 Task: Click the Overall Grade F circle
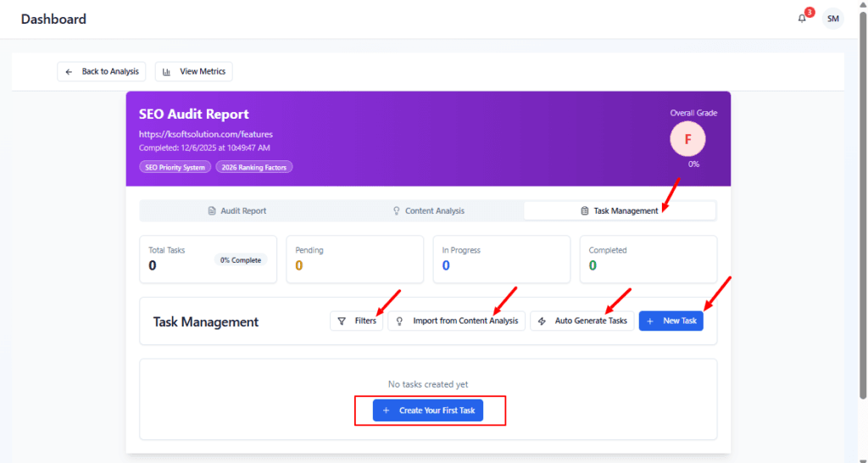click(x=687, y=140)
